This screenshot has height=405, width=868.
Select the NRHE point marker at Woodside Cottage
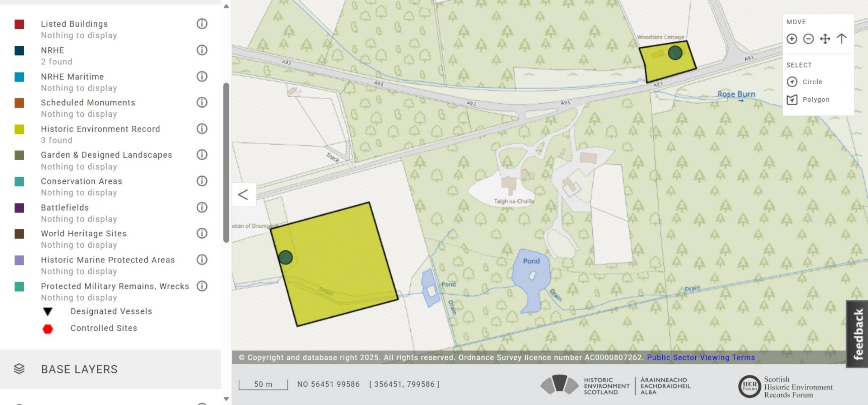[x=675, y=53]
